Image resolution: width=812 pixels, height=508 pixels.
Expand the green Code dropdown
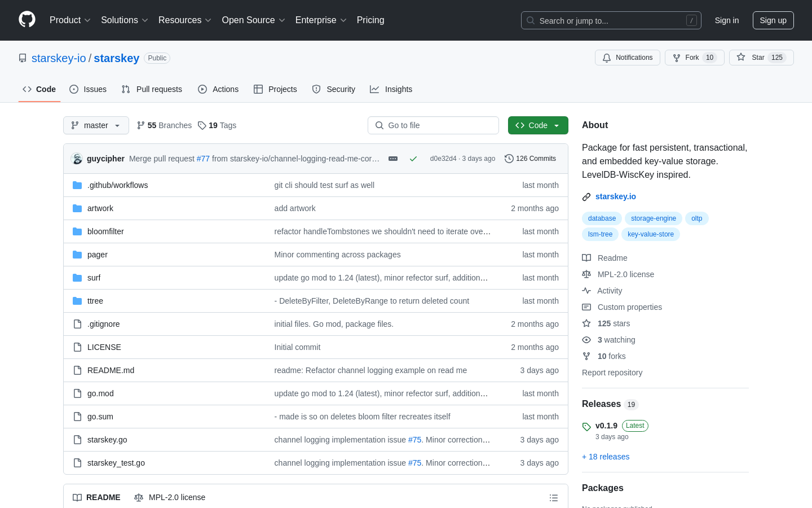tap(538, 125)
